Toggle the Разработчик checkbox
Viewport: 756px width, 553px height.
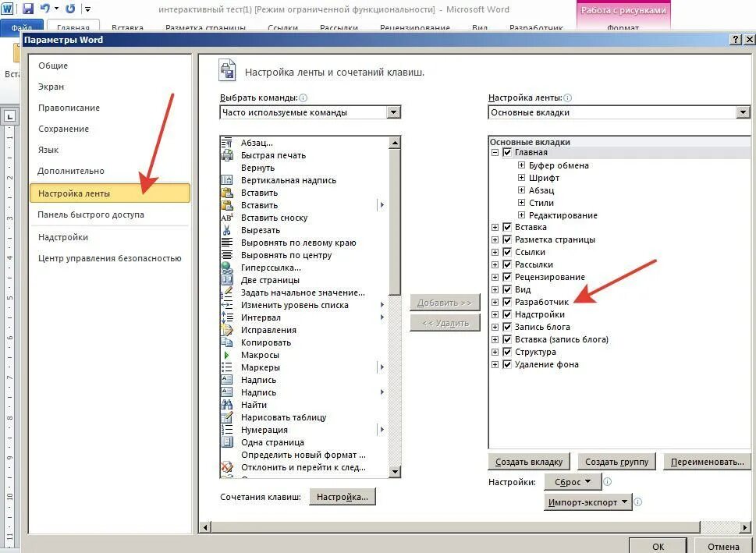point(507,302)
